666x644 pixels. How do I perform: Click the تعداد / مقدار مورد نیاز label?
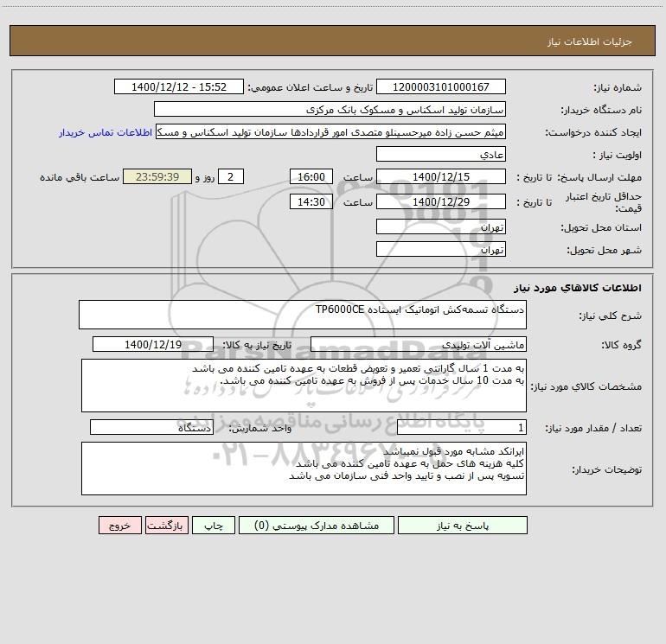click(x=593, y=429)
